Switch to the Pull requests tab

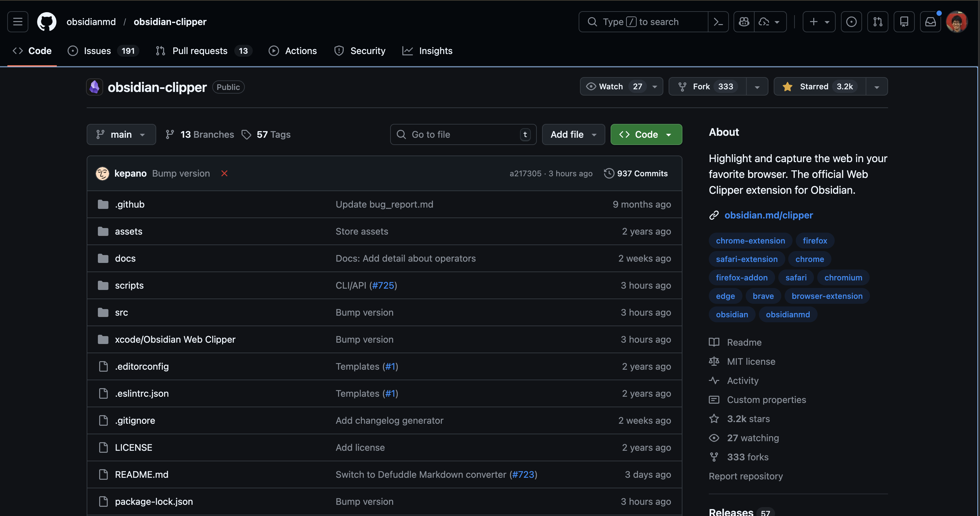click(x=200, y=51)
